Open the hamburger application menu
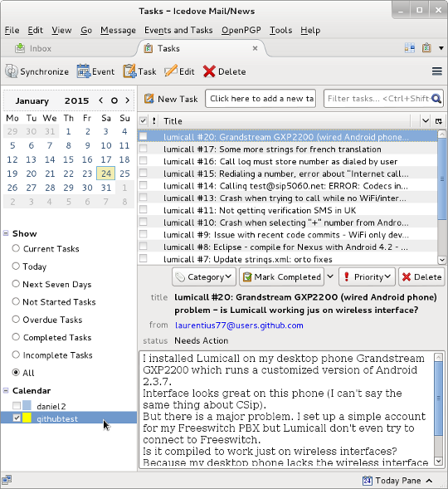Screen dimensions: 448x489 (437, 71)
